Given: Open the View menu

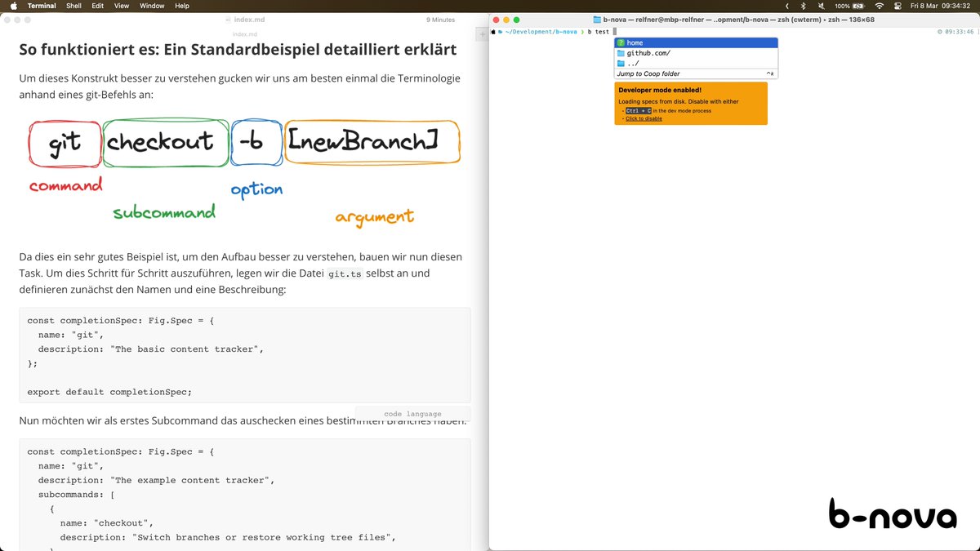Looking at the screenshot, I should 122,6.
